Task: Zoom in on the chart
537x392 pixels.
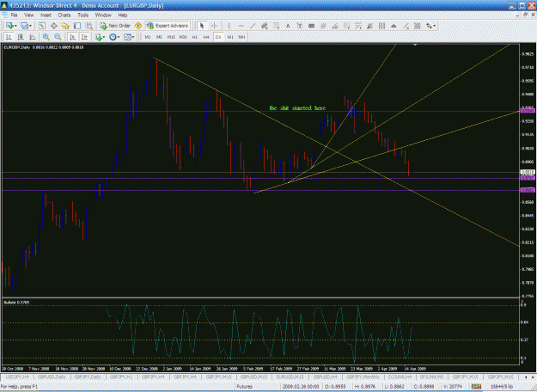Action: point(46,37)
